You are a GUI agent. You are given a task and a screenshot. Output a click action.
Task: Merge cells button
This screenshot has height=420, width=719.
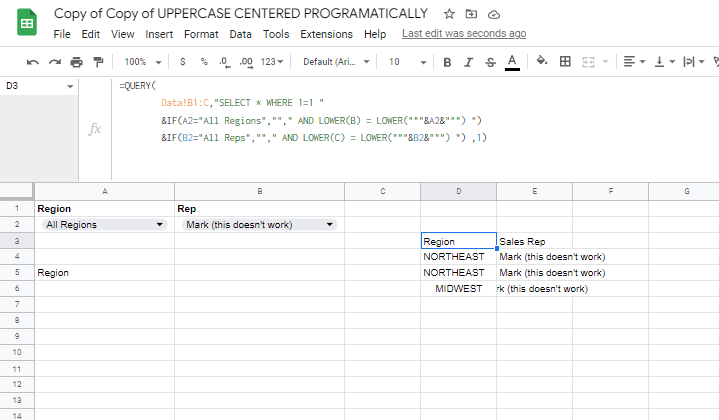click(x=588, y=62)
